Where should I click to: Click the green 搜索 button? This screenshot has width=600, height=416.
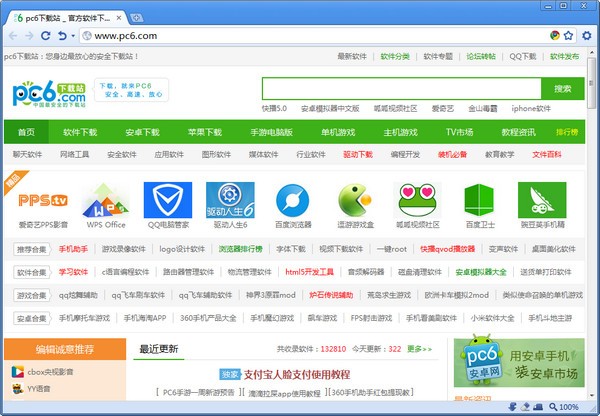(x=562, y=88)
